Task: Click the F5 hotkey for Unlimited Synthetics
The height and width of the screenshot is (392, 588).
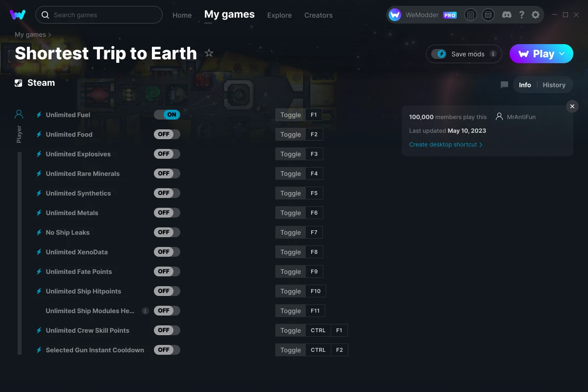Action: [x=314, y=193]
